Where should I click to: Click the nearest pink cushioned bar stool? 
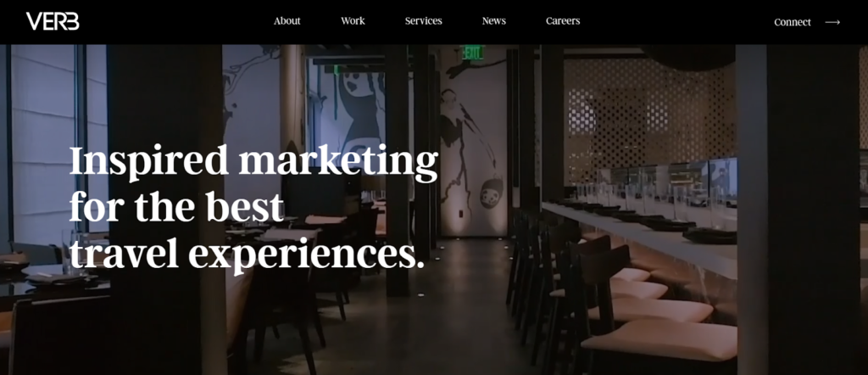(659, 342)
